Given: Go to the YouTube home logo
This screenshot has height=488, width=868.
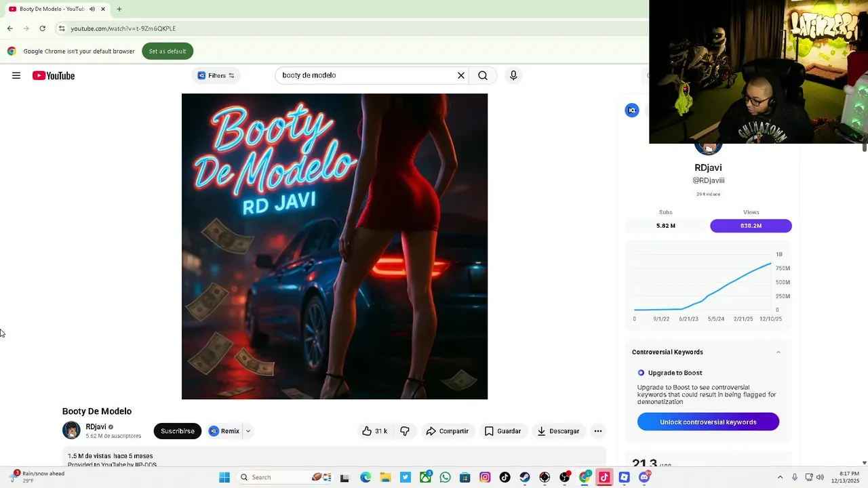Looking at the screenshot, I should pyautogui.click(x=54, y=75).
